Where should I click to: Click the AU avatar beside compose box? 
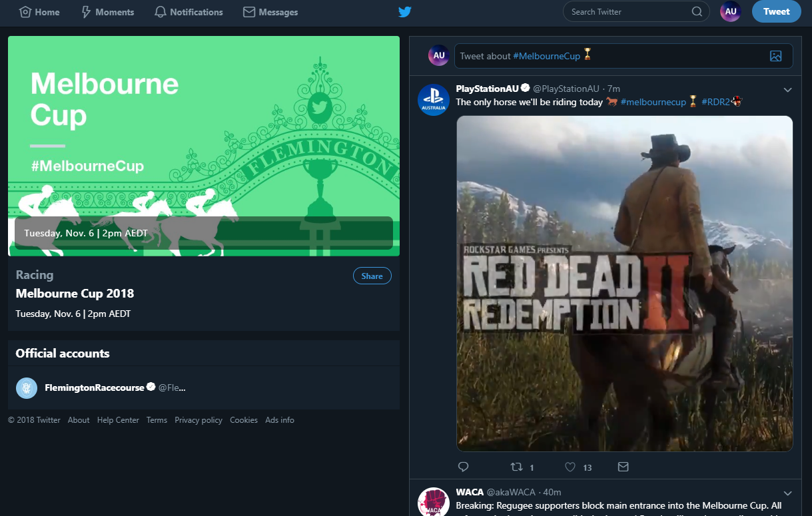438,56
